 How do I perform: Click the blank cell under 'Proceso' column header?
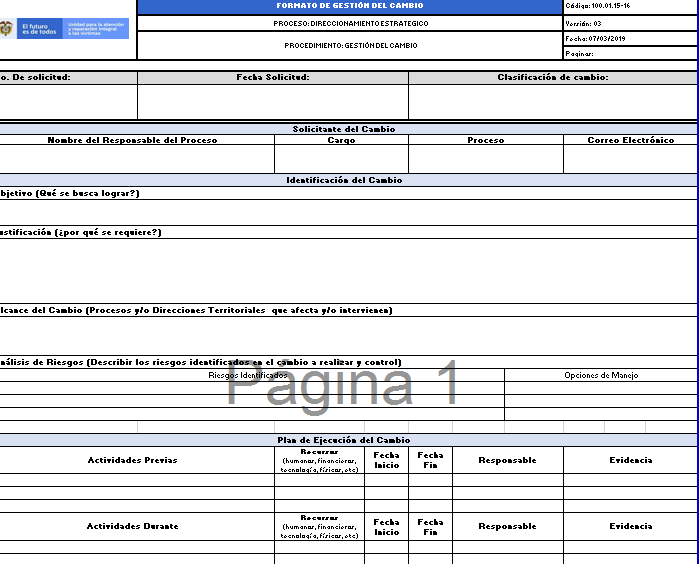(x=486, y=159)
